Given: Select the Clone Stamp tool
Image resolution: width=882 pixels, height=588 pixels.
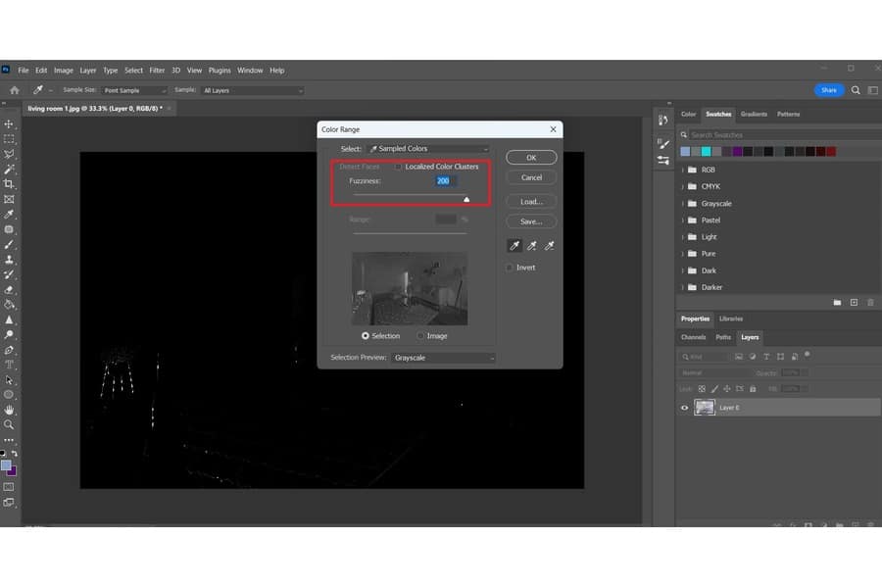Looking at the screenshot, I should [x=9, y=260].
